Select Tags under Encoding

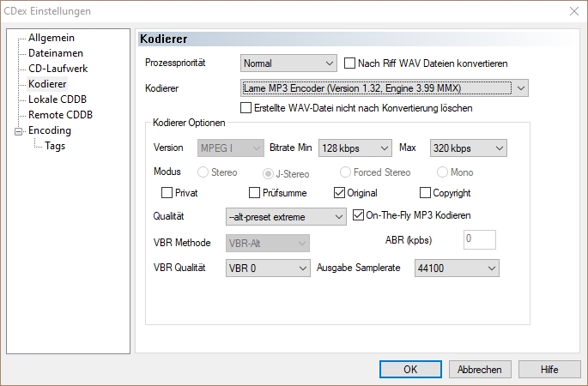tap(55, 146)
